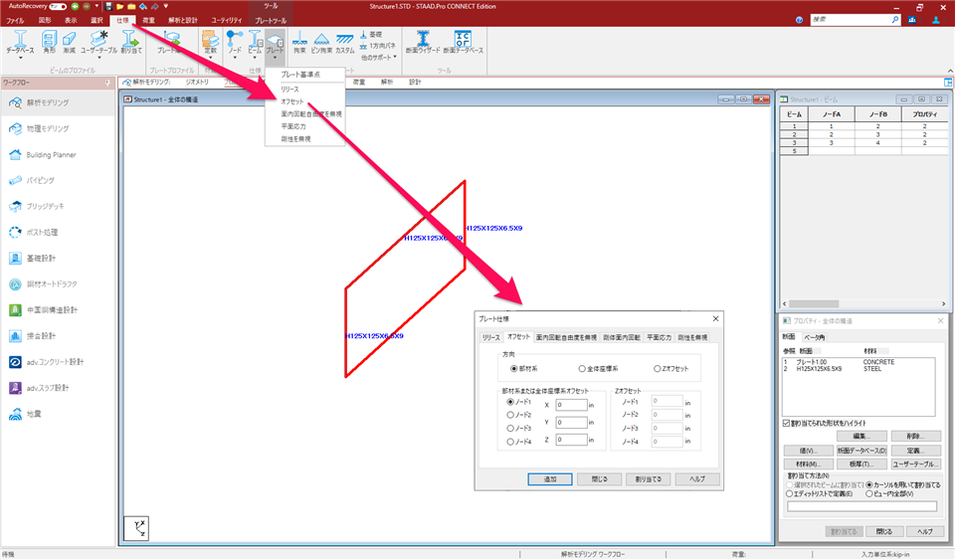The height and width of the screenshot is (560, 955).
Task: Open 接合設計 workflow
Action: tap(58, 336)
